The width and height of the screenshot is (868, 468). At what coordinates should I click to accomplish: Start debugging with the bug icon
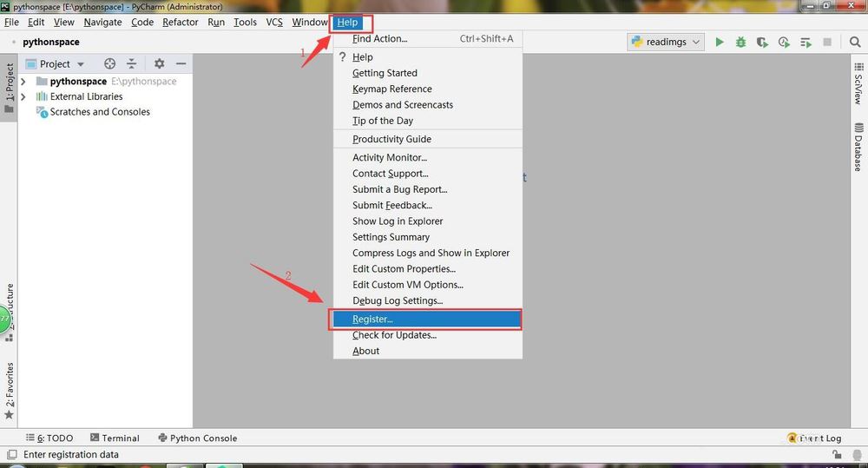(x=740, y=42)
